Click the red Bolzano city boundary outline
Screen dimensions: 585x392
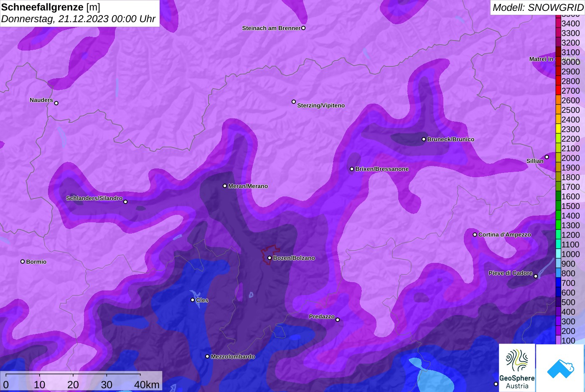(x=271, y=255)
